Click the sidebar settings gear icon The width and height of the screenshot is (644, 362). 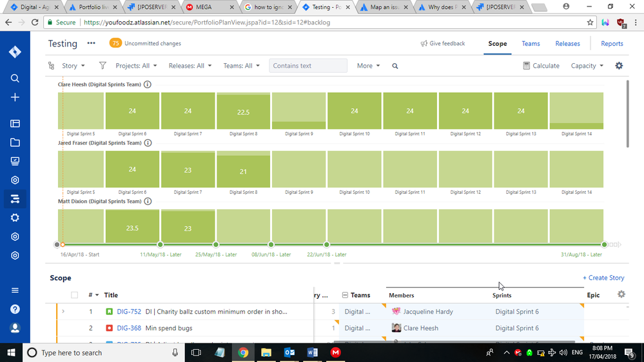click(15, 218)
